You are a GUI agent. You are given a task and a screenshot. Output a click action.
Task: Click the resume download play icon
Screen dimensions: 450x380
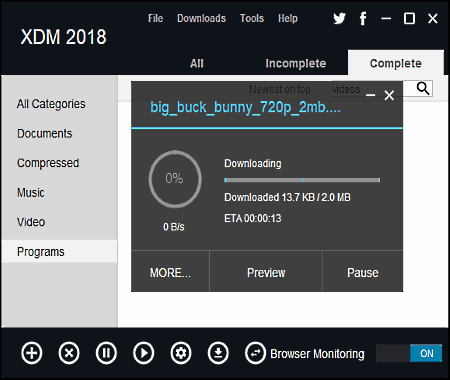point(144,353)
